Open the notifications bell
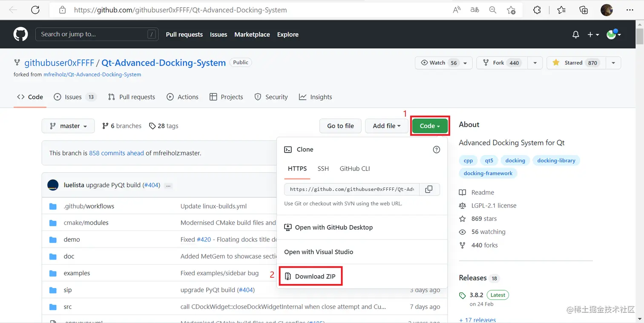 coord(575,35)
